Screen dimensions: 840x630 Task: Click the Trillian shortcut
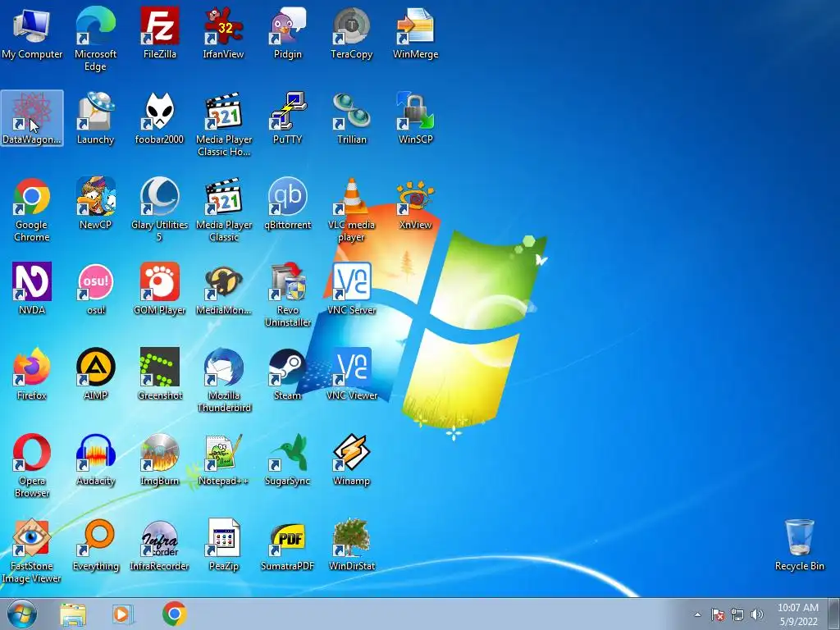click(x=351, y=118)
